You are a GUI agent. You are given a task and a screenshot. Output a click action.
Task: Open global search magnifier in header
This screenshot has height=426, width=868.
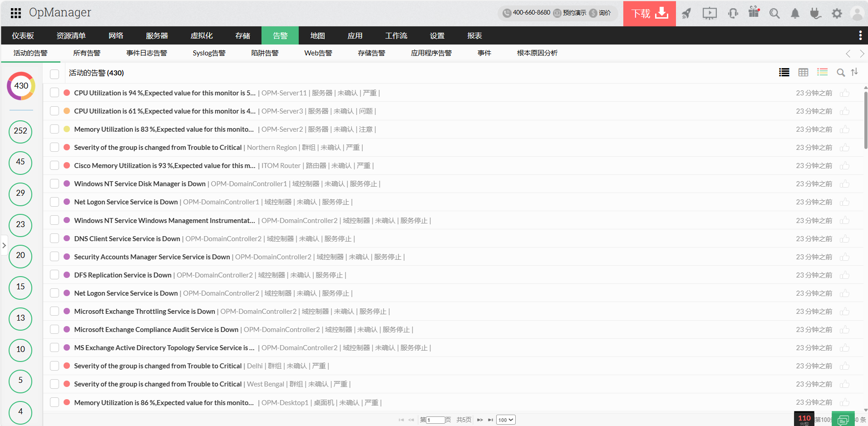point(774,13)
